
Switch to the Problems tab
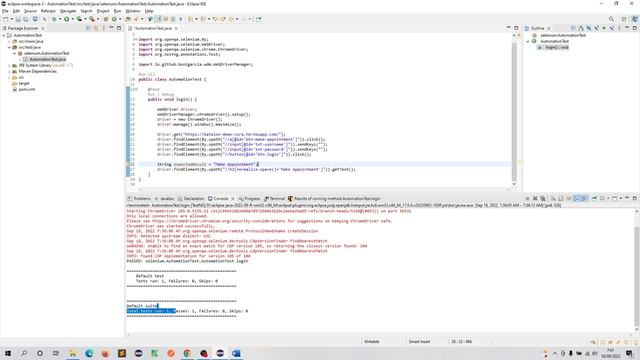point(139,198)
